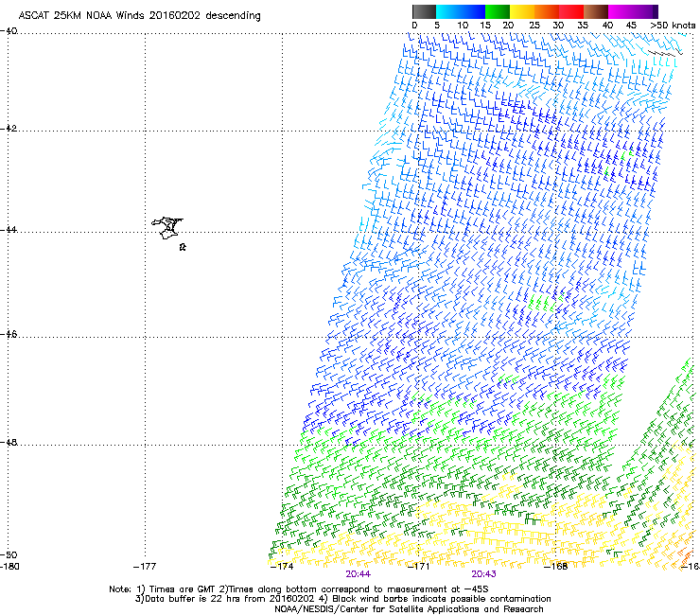This screenshot has height=615, width=700.
Task: Click the 'Data buffer is 22 hrs' note line
Action: (342, 599)
